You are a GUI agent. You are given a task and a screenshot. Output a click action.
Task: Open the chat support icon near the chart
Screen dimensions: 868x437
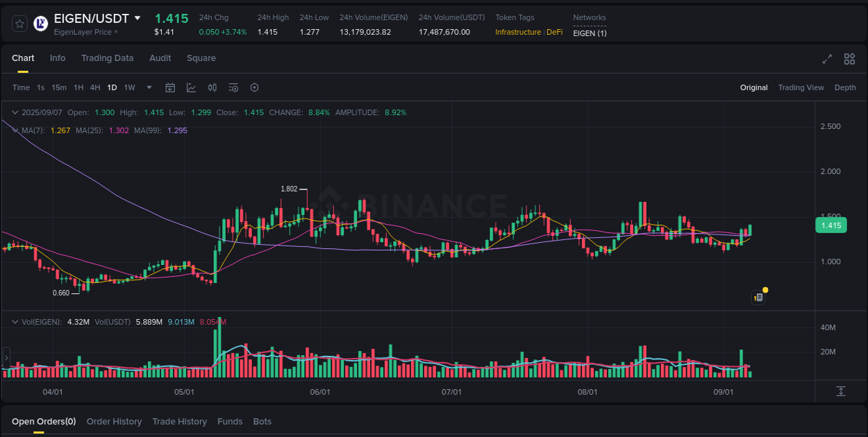pos(758,296)
